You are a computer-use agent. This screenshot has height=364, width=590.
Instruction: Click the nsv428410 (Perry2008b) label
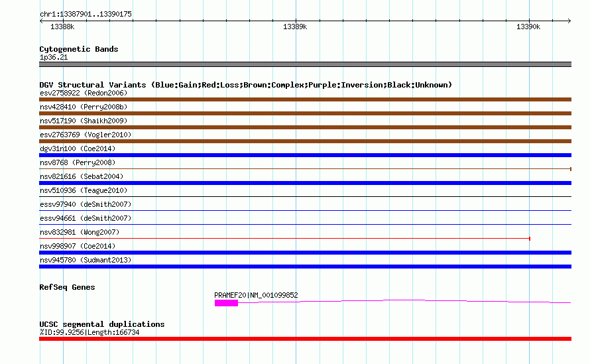[x=84, y=107]
